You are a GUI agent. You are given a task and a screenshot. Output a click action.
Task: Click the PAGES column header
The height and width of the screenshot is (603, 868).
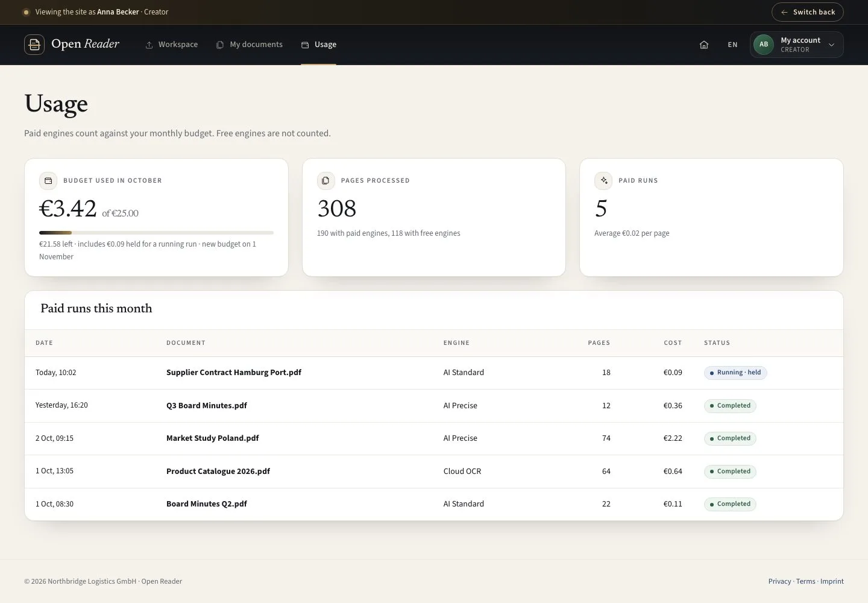click(x=599, y=343)
